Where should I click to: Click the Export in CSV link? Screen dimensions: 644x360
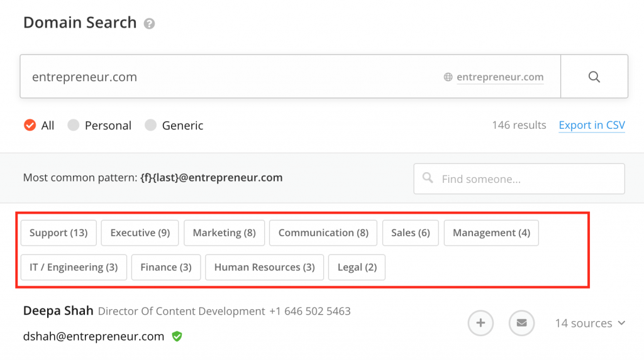tap(592, 125)
